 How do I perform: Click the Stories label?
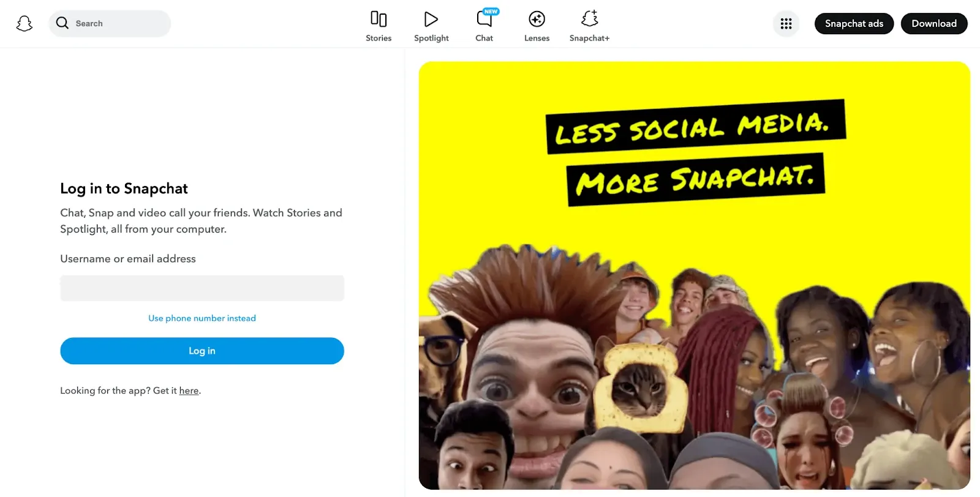(379, 38)
